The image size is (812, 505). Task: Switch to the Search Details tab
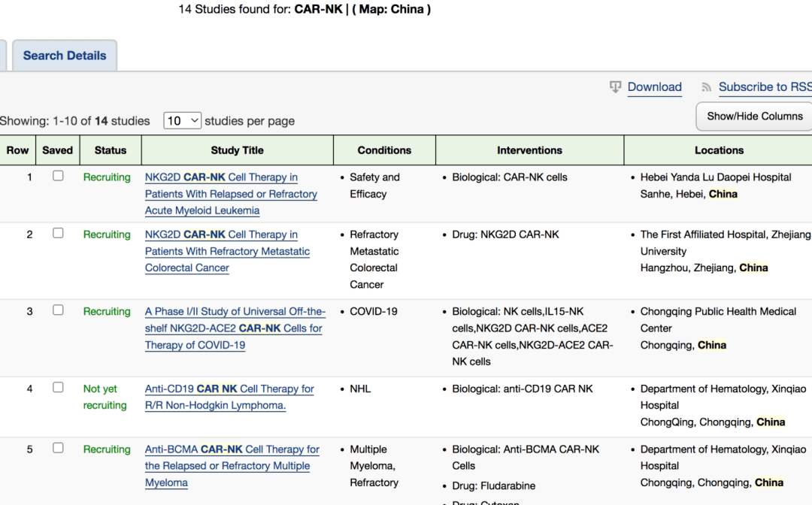click(x=65, y=56)
